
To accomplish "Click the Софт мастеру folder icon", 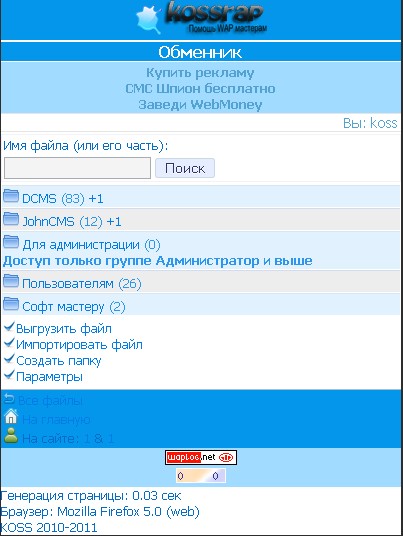I will click(11, 304).
